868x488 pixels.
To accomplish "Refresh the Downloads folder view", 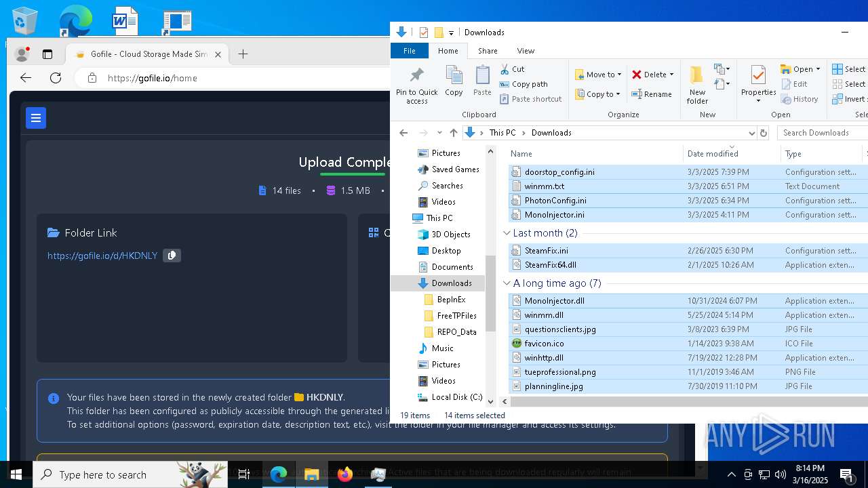I will (x=764, y=133).
